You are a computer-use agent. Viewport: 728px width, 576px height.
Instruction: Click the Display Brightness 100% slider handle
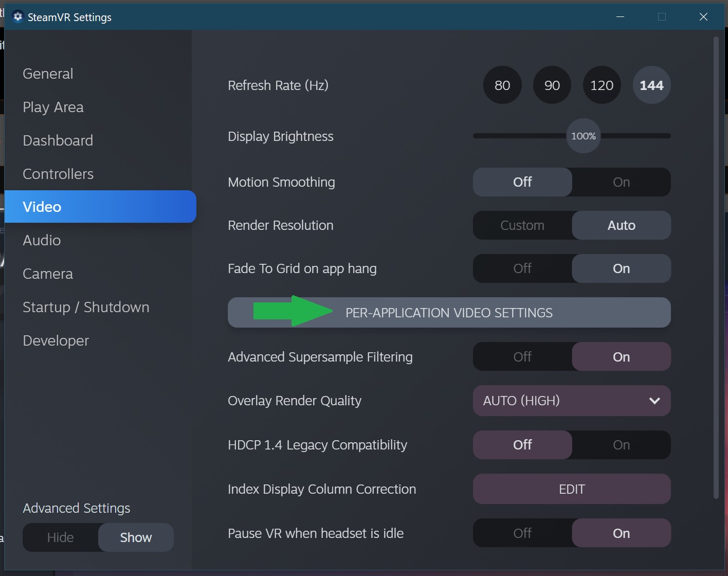click(x=584, y=136)
